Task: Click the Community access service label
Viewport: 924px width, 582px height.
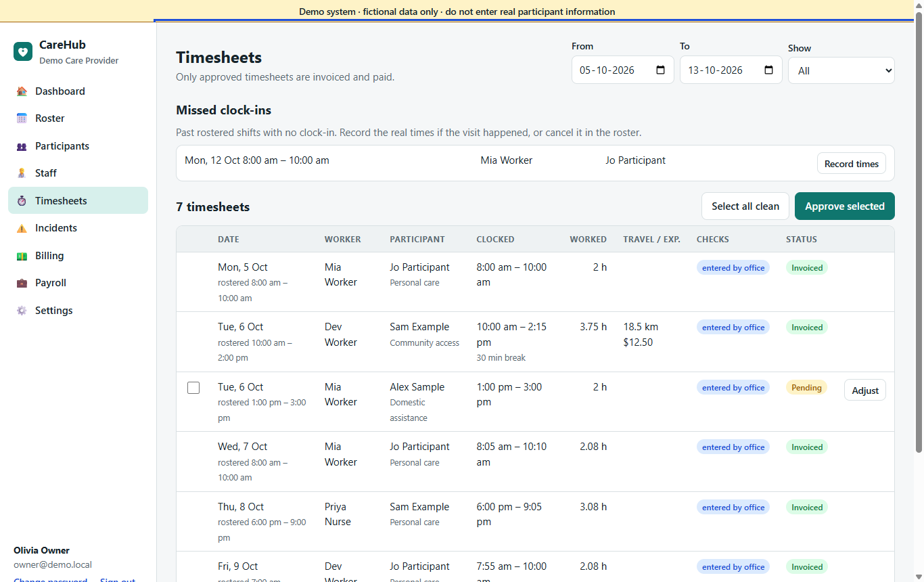Action: point(424,343)
